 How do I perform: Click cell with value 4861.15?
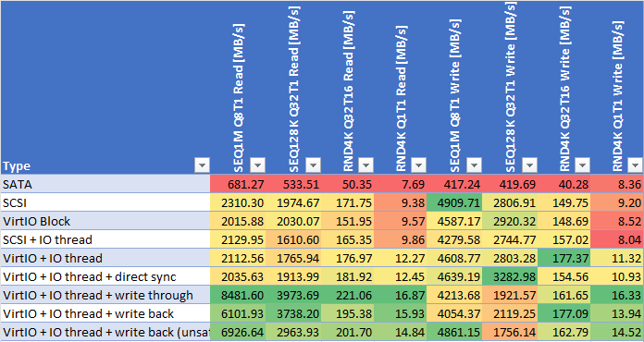(x=454, y=331)
